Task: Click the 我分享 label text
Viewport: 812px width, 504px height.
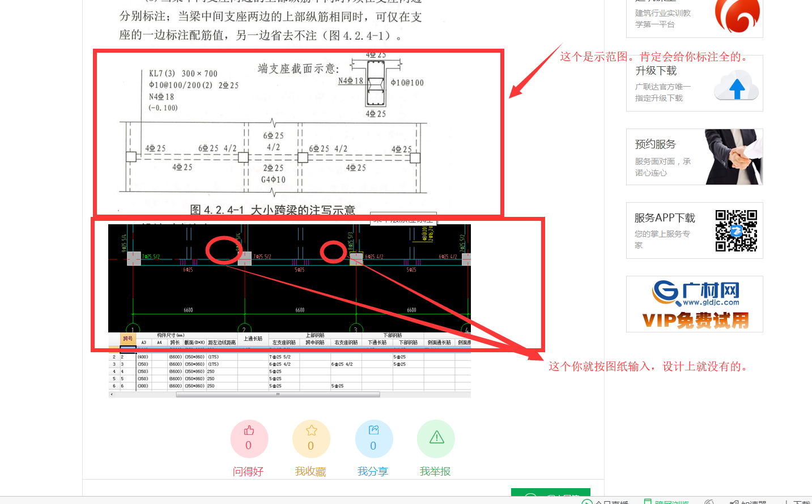Action: tap(373, 471)
